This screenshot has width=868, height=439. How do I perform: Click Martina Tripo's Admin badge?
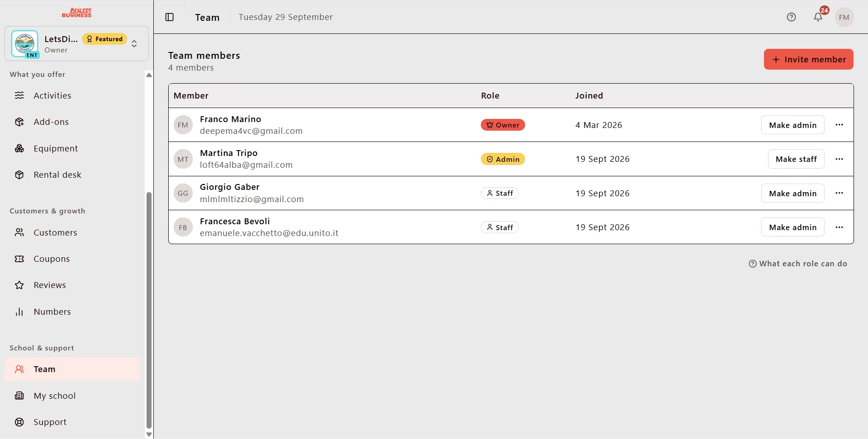pyautogui.click(x=503, y=159)
